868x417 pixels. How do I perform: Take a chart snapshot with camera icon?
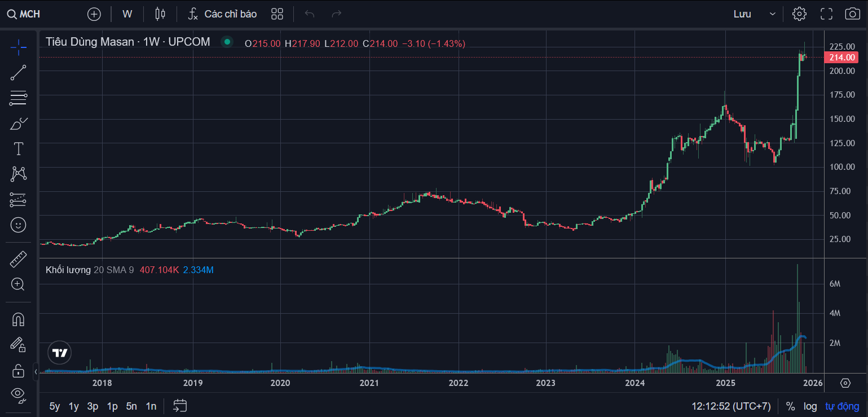pos(852,14)
